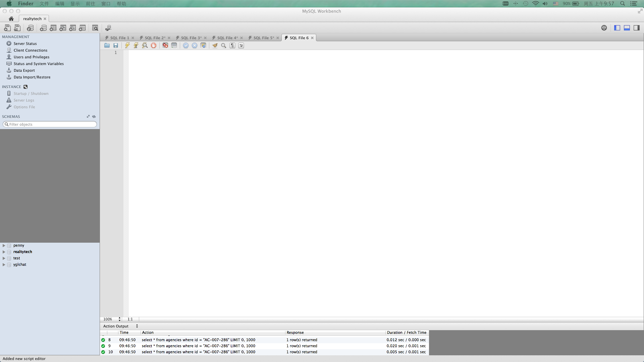Screen dimensions: 644x362
Task: Create a new SQL tab icon
Action: tap(7, 28)
